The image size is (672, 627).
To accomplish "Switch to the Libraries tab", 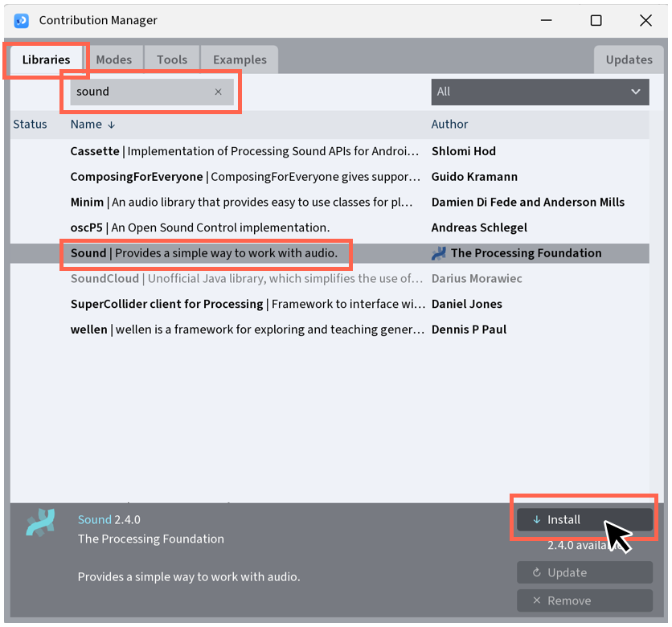I will point(46,59).
